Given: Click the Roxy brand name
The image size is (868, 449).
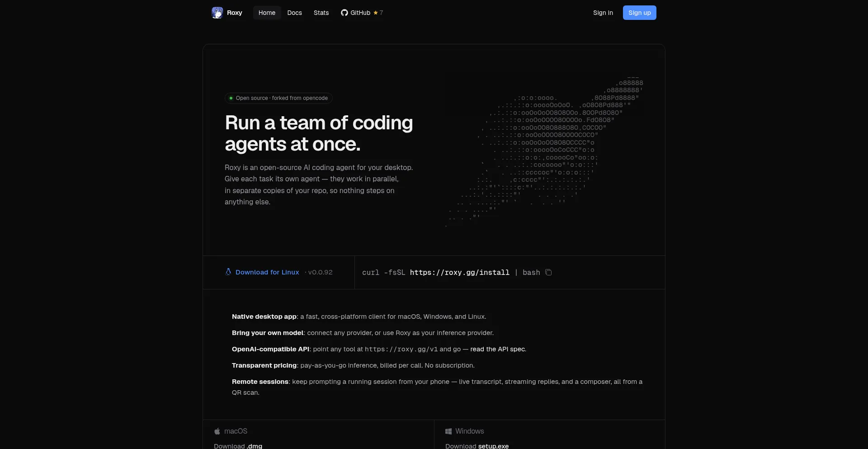Looking at the screenshot, I should [235, 13].
